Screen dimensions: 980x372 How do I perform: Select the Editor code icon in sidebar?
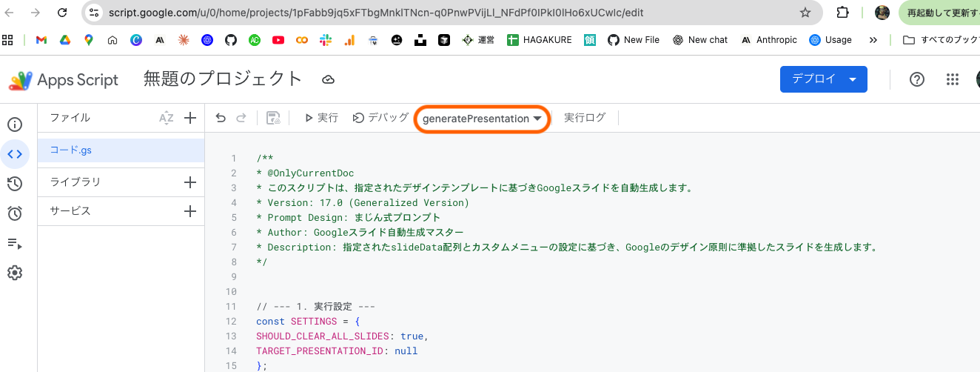pyautogui.click(x=15, y=154)
